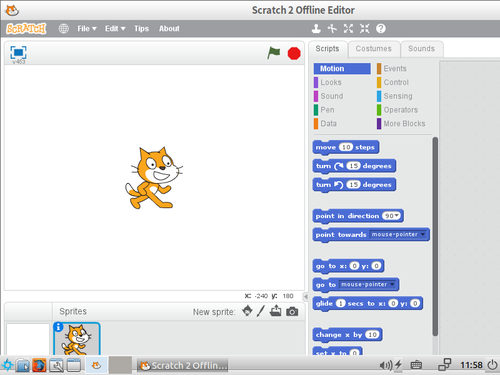Click the red stop sign button
This screenshot has height=375, width=500.
click(294, 53)
